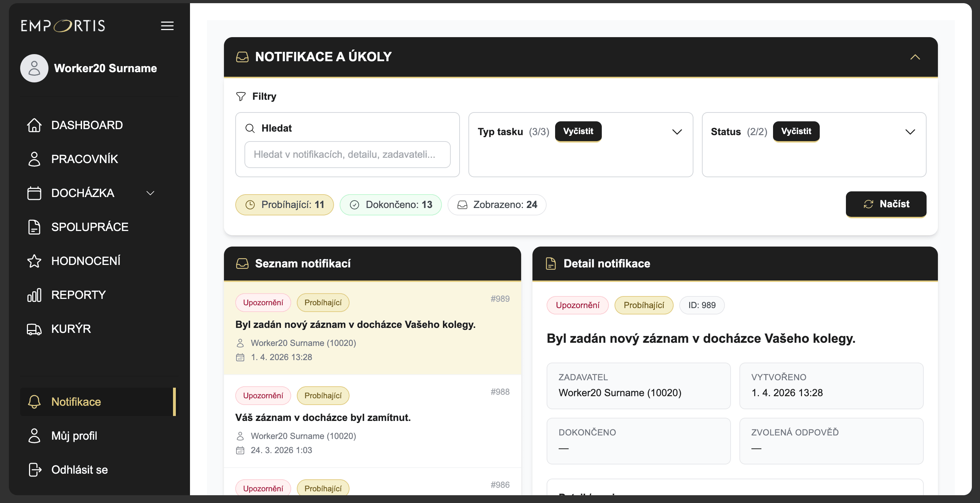Click the Hodnocení star icon

(x=34, y=261)
